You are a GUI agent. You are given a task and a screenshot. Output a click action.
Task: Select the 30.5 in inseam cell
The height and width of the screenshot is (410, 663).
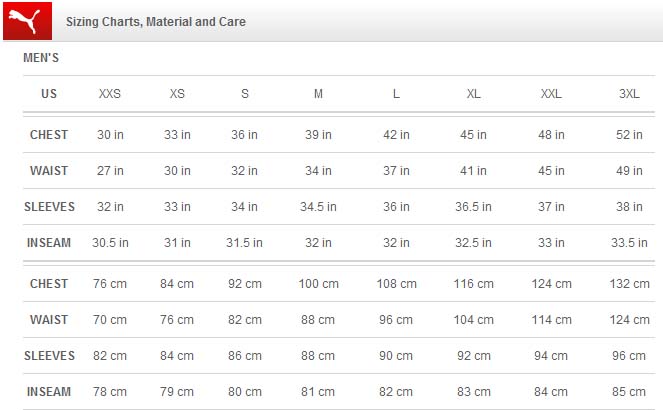110,243
